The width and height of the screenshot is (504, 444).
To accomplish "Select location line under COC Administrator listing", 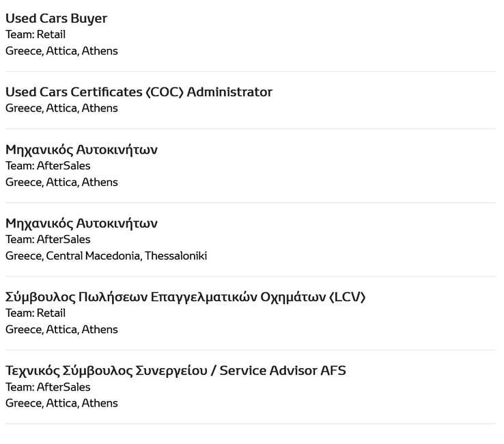I will [x=61, y=108].
